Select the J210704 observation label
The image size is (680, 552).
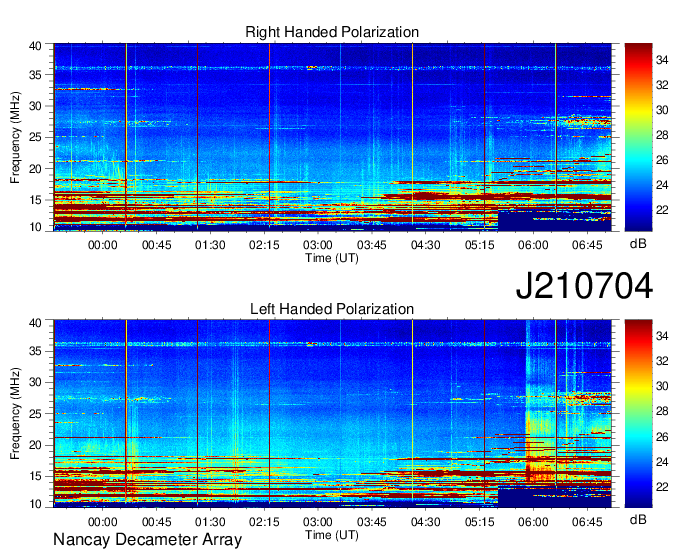pyautogui.click(x=584, y=286)
